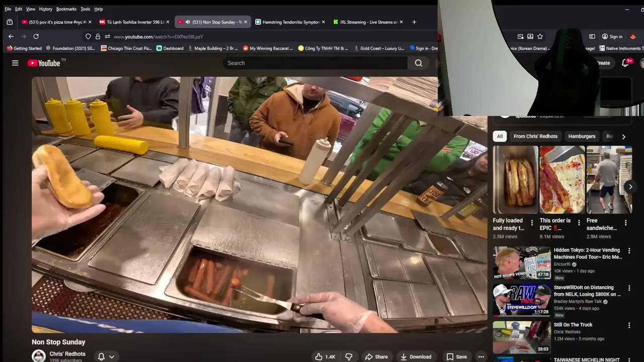Show site security padlock info
Image resolution: width=644 pixels, height=362 pixels.
point(98,36)
